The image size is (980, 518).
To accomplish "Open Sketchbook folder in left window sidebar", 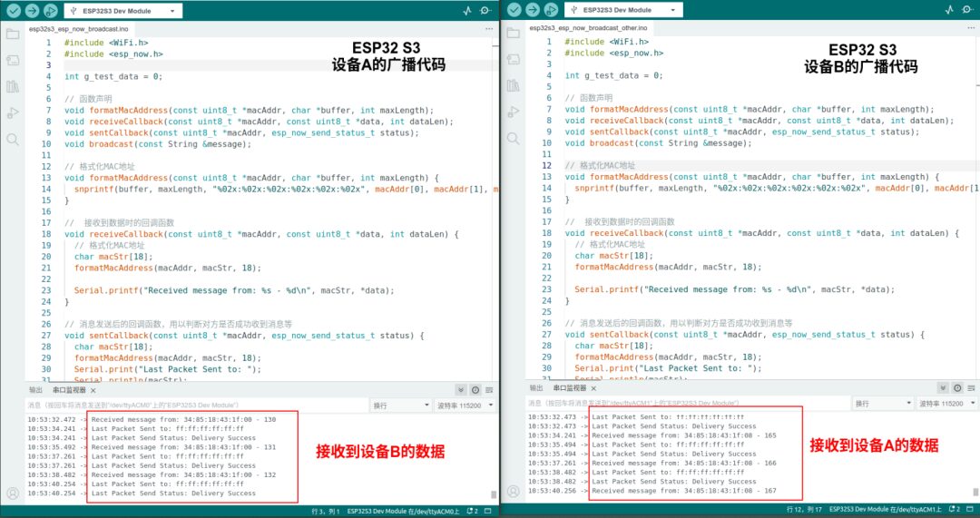I will 13,34.
